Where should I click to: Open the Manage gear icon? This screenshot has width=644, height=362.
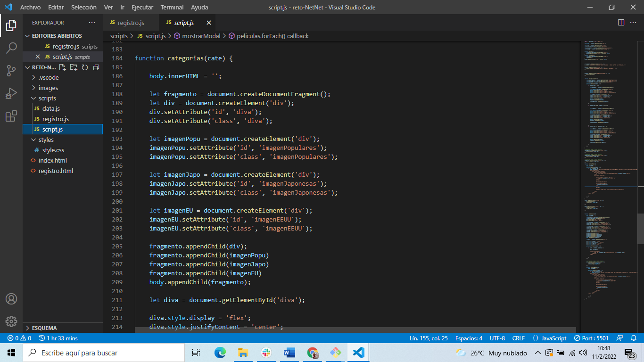click(11, 321)
